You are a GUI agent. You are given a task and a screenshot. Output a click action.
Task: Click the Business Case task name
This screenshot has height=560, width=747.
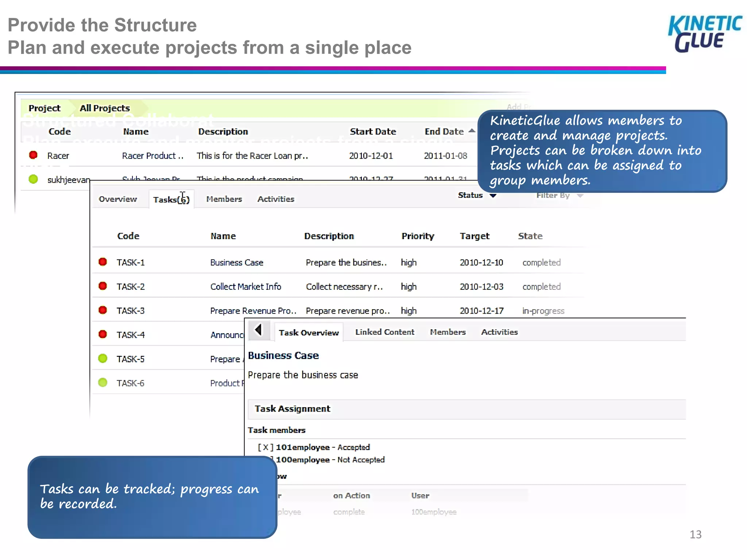237,262
